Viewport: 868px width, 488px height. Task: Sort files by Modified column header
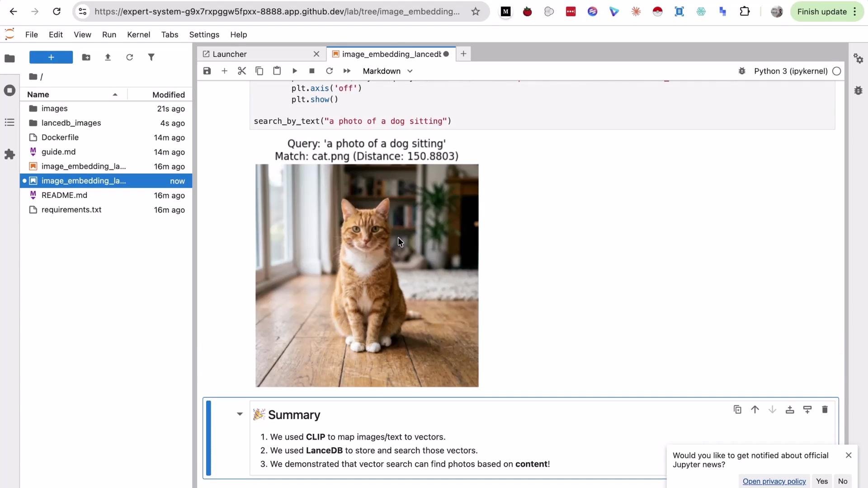(160, 94)
